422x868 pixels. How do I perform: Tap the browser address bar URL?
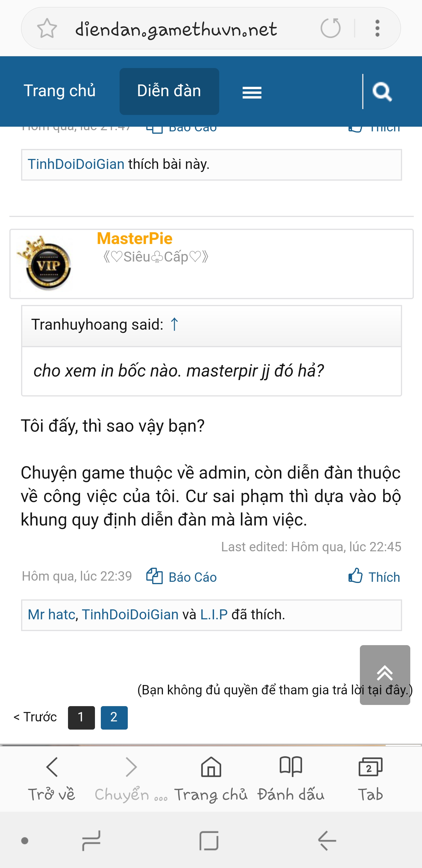coord(176,29)
